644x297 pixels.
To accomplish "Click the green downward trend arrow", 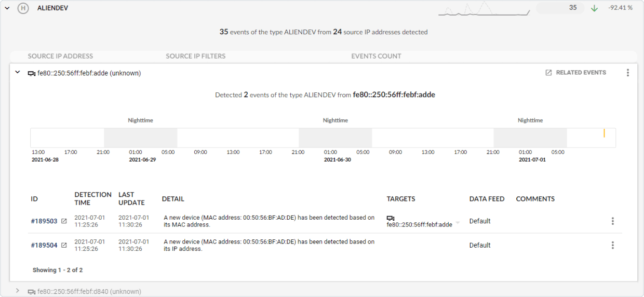I will 594,8.
